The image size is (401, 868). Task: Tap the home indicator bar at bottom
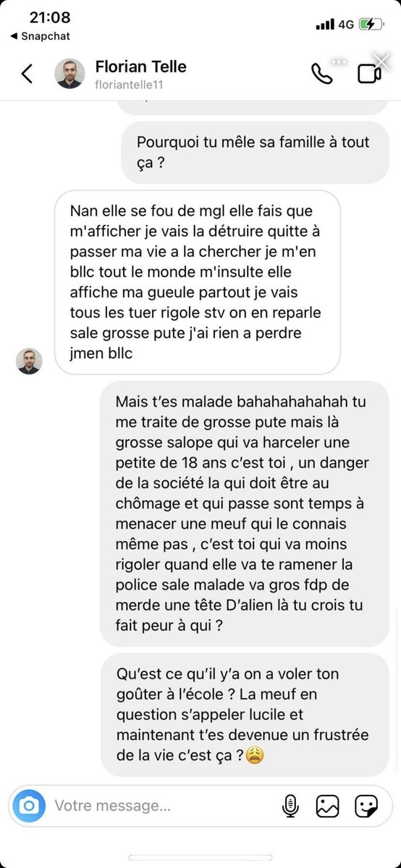pos(200,858)
